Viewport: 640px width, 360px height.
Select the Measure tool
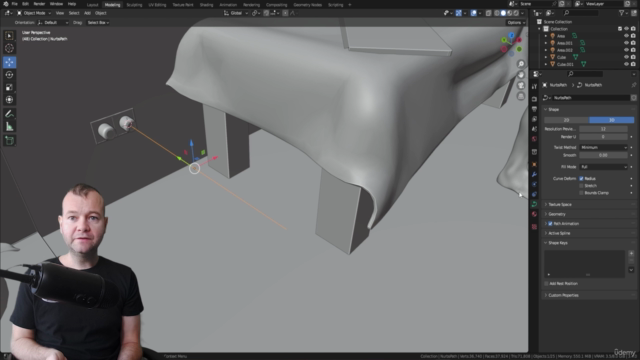[x=9, y=127]
